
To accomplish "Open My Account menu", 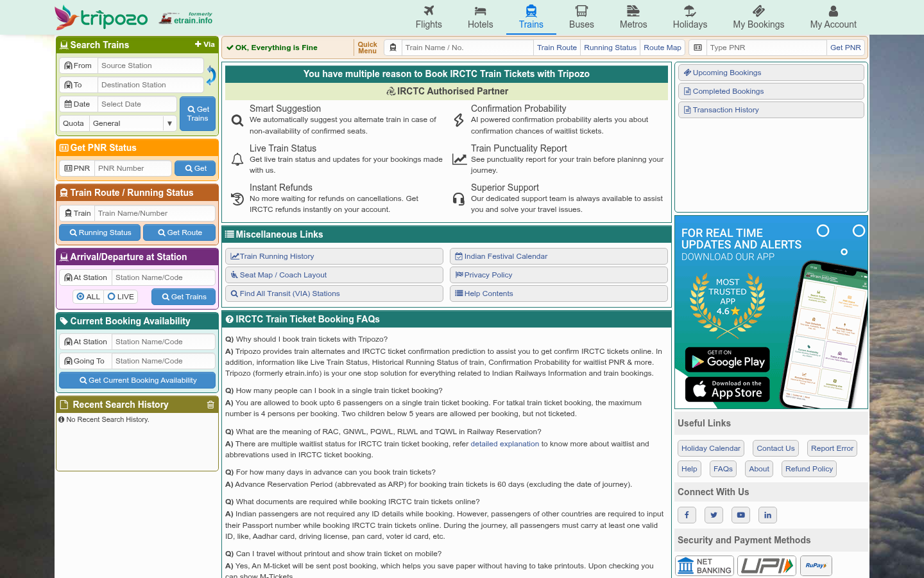I will click(833, 17).
